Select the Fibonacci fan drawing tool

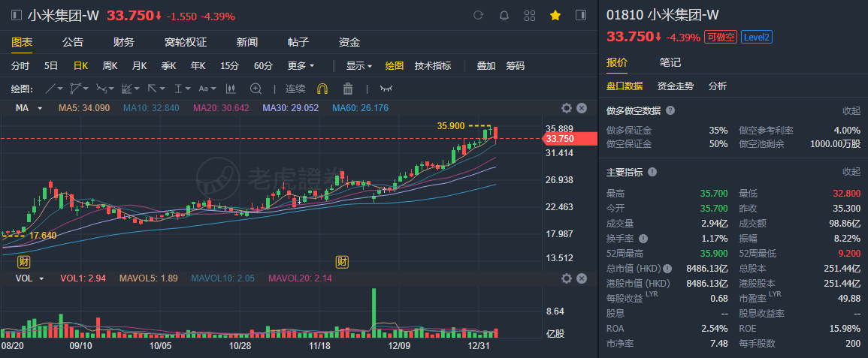click(x=126, y=88)
